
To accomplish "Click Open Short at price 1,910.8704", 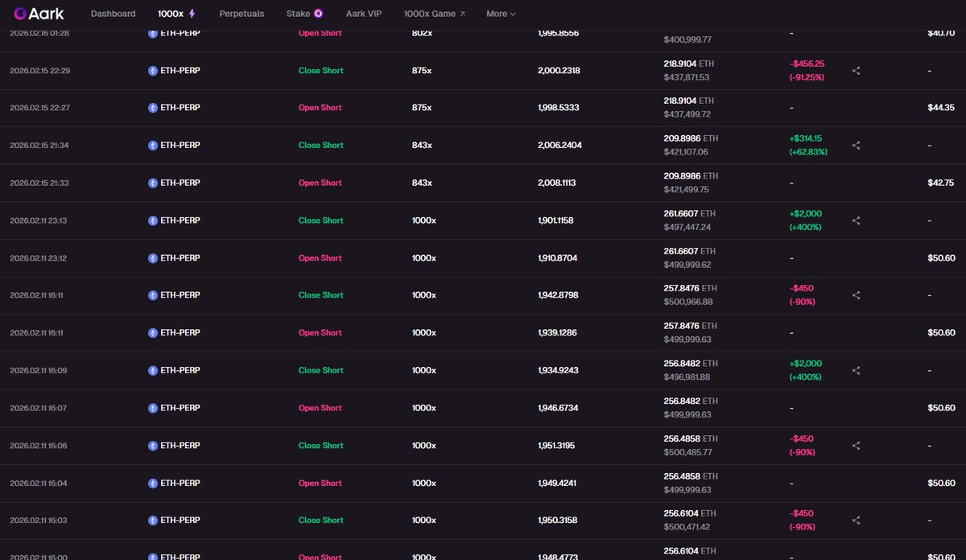I will click(320, 258).
